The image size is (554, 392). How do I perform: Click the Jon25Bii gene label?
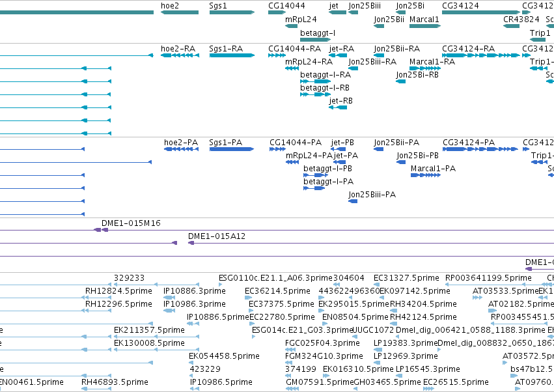[389, 19]
